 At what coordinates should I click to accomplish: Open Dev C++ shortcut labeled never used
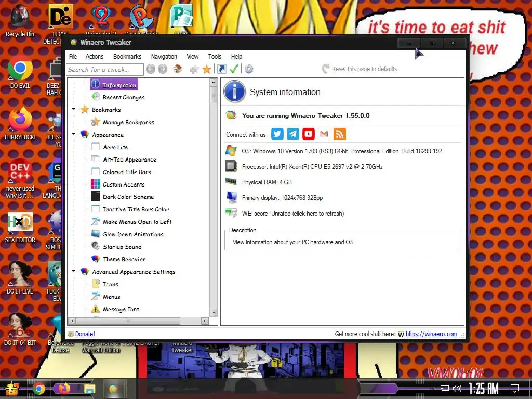[20, 179]
